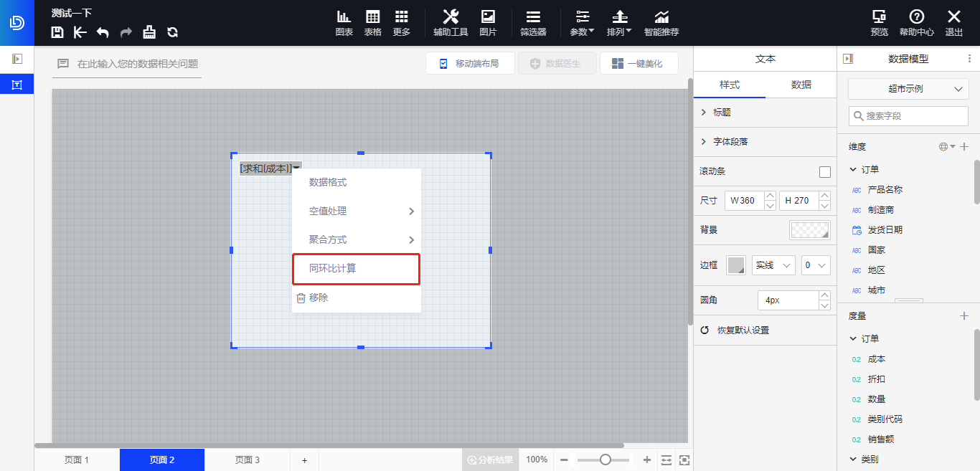Select 同环比计算 from context menu
This screenshot has width=980, height=471.
[x=356, y=269]
